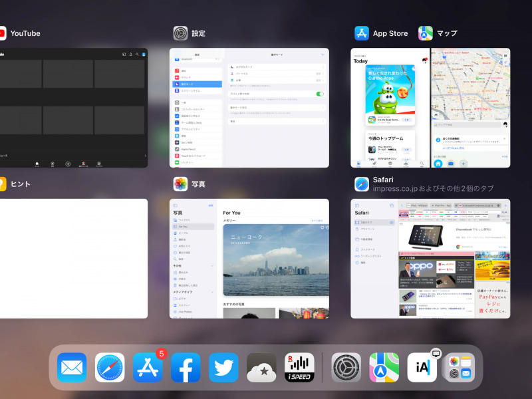Screen dimensions: 532x399
Task: Toggle the green switch in 設定 card
Action: click(320, 94)
